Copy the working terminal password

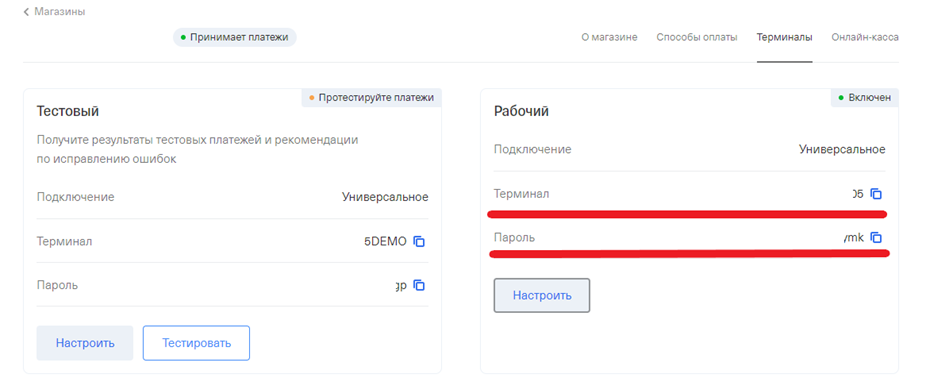(x=876, y=237)
